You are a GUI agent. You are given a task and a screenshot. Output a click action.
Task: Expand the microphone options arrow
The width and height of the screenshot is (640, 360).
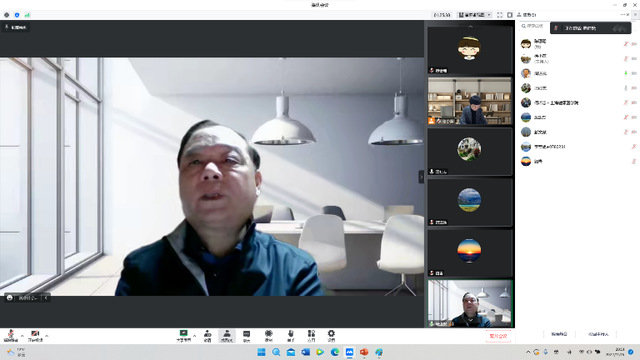pyautogui.click(x=22, y=336)
